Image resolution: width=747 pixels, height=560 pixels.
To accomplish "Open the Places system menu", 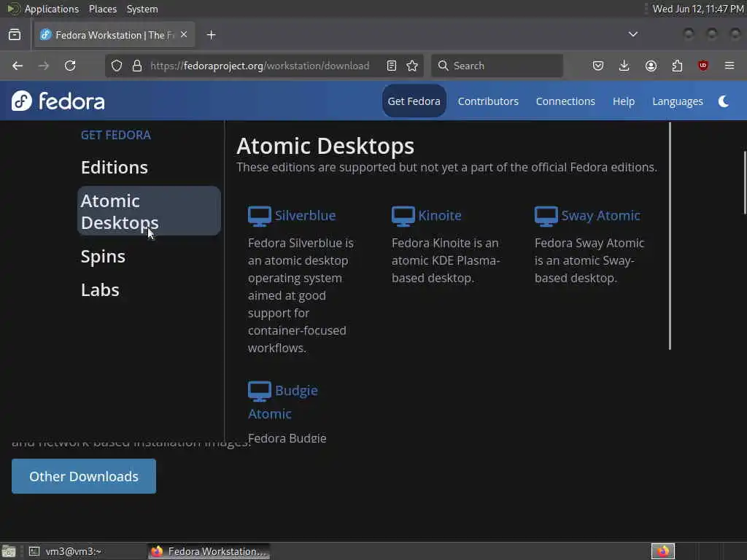I will [102, 9].
